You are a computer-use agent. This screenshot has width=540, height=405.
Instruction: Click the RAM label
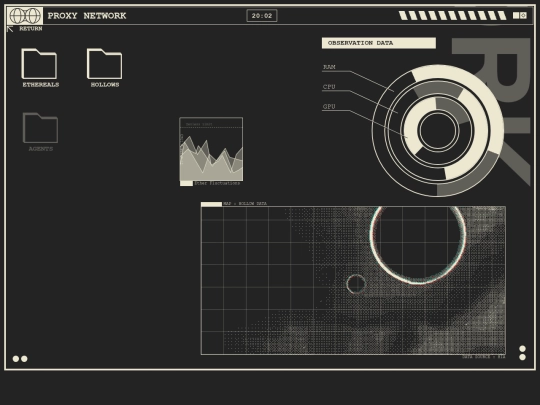(329, 67)
